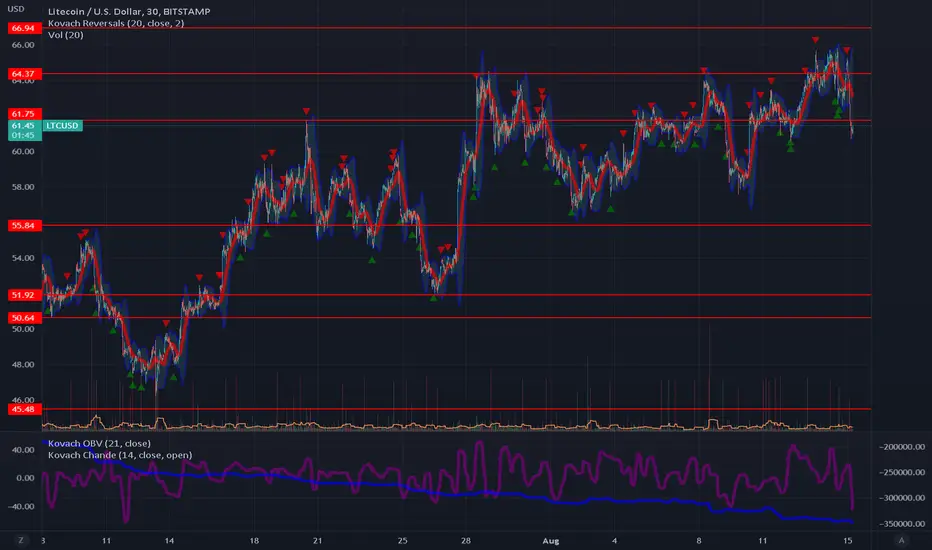Click the Aug label on time axis
932x550 pixels.
coord(550,540)
